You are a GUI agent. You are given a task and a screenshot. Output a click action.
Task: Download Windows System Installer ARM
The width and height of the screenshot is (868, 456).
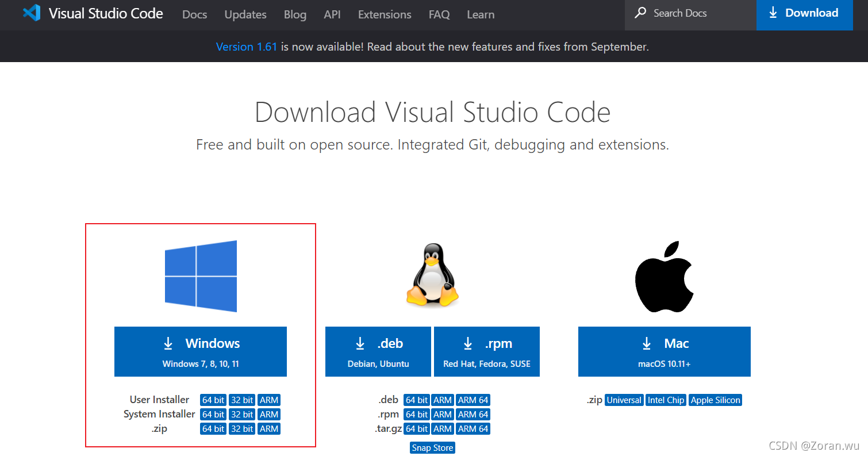pos(269,415)
